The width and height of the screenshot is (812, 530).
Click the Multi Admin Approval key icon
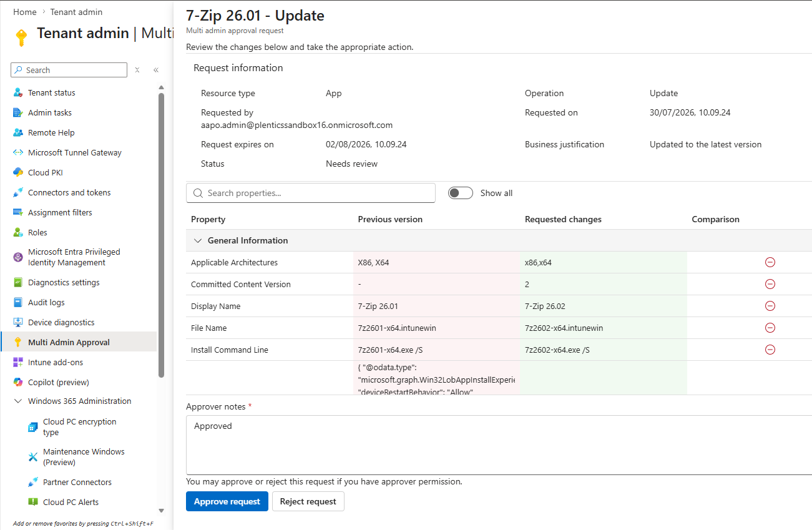[x=18, y=342]
